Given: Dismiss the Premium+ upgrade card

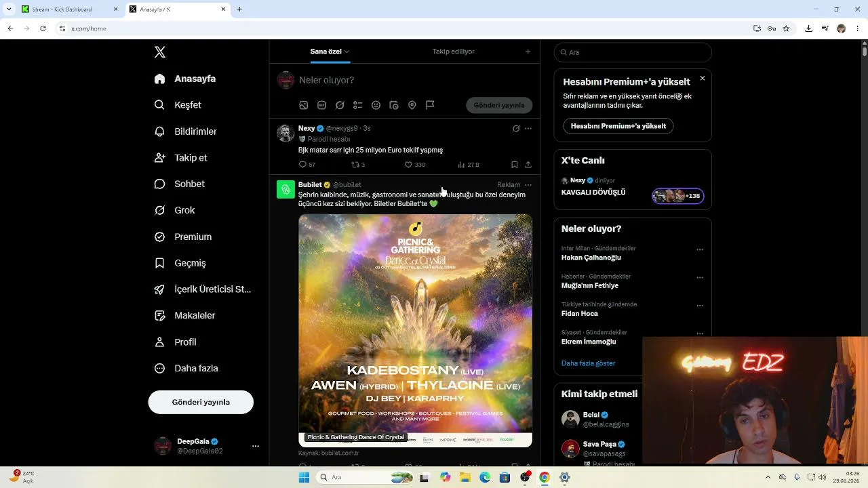Looking at the screenshot, I should 703,79.
